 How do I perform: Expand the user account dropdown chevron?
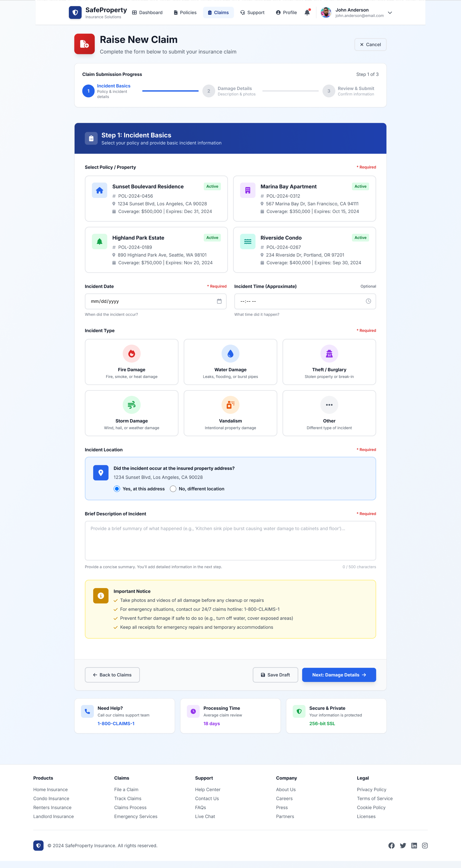390,13
